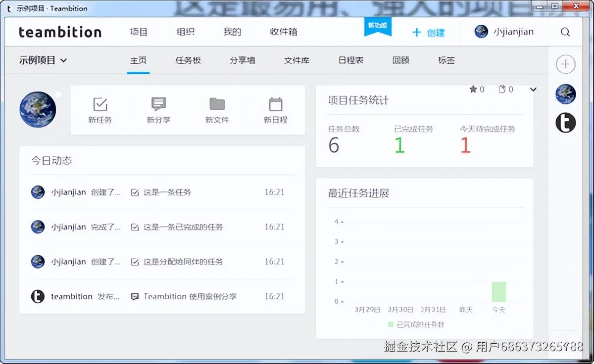Switch to the 任务板 tab
Screen dimensions: 594x364
pyautogui.click(x=188, y=60)
